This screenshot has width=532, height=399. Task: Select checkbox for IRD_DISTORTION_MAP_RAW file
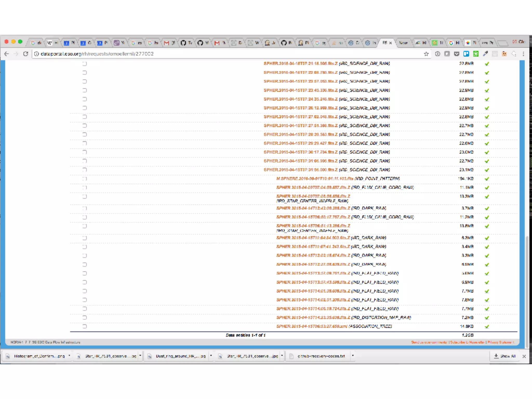(x=85, y=317)
